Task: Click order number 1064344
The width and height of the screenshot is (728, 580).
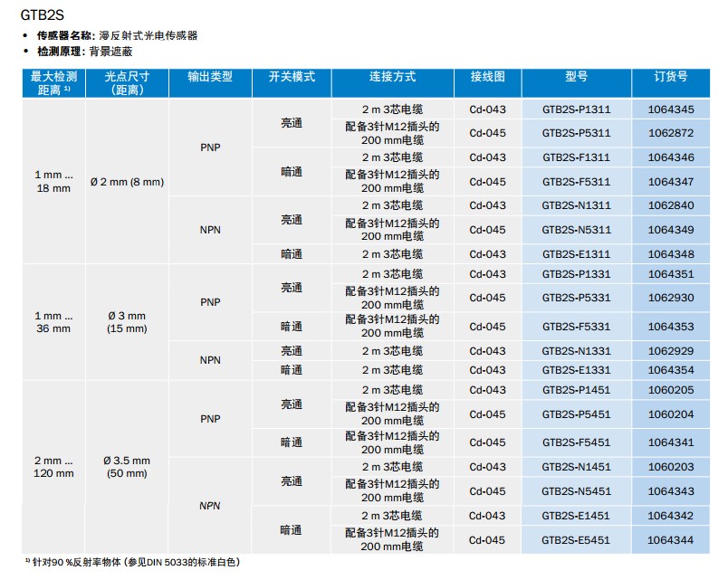Action: tap(670, 540)
